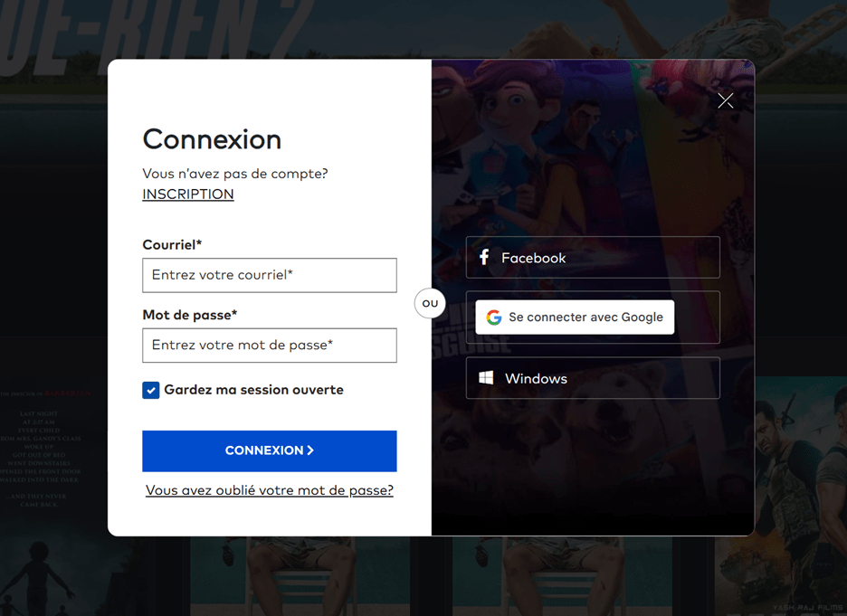The width and height of the screenshot is (847, 616).
Task: Click the Facebook "f" logo icon
Action: (484, 258)
